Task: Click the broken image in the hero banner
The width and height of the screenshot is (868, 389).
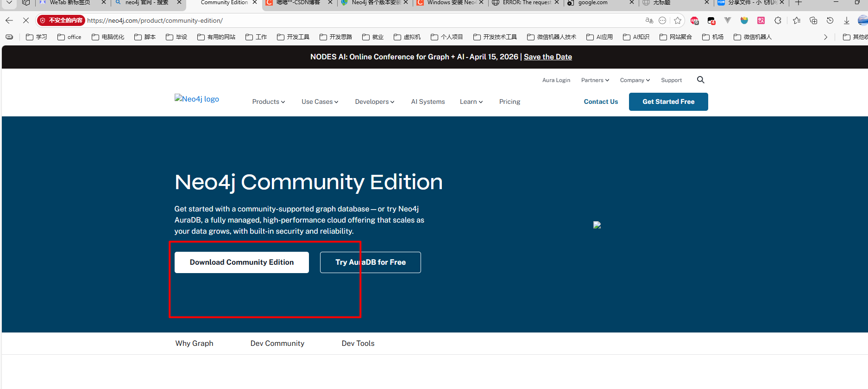Action: coord(597,225)
